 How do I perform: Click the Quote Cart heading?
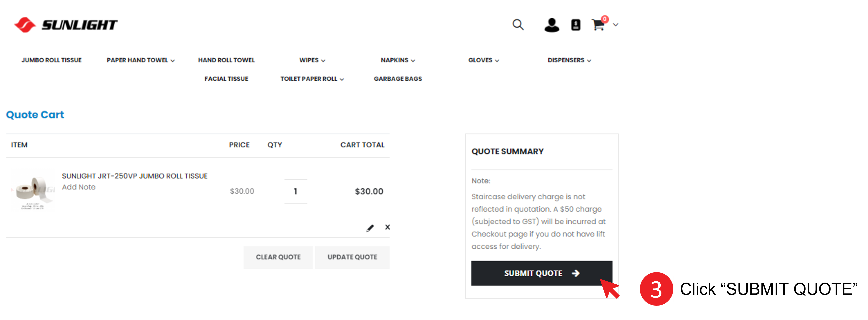pos(35,115)
